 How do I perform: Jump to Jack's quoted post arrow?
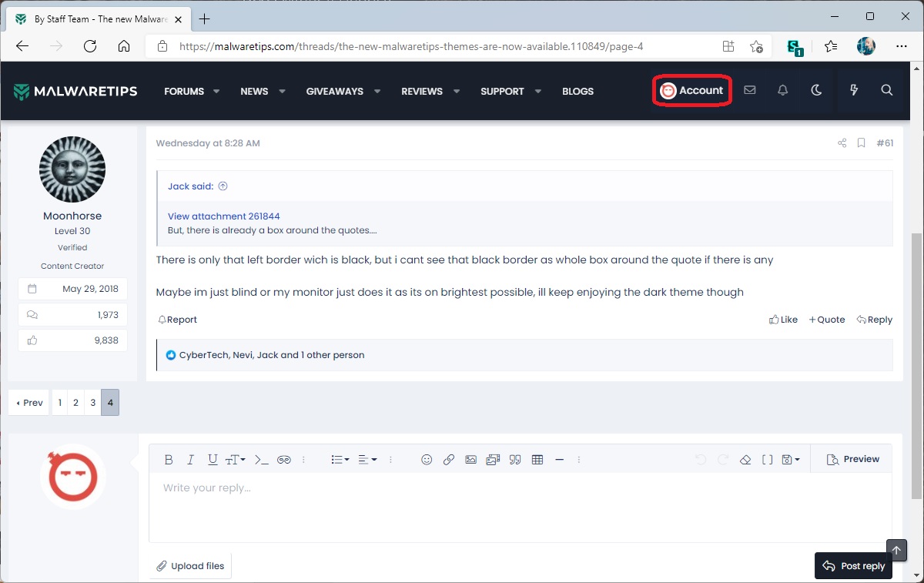tap(223, 186)
